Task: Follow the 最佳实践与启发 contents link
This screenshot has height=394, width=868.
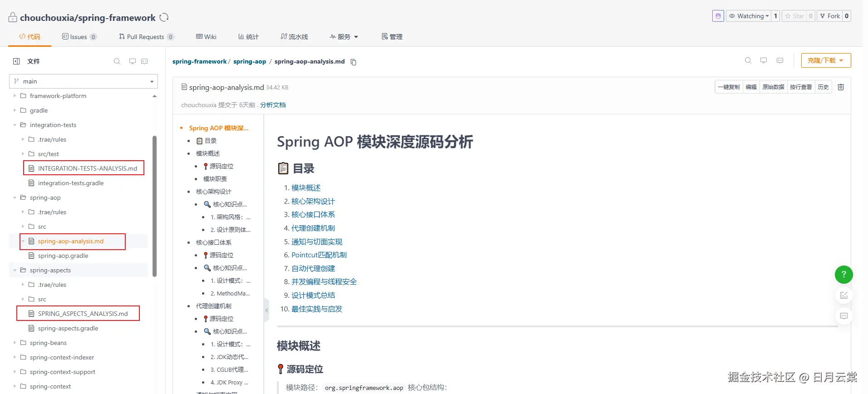Action: (317, 309)
